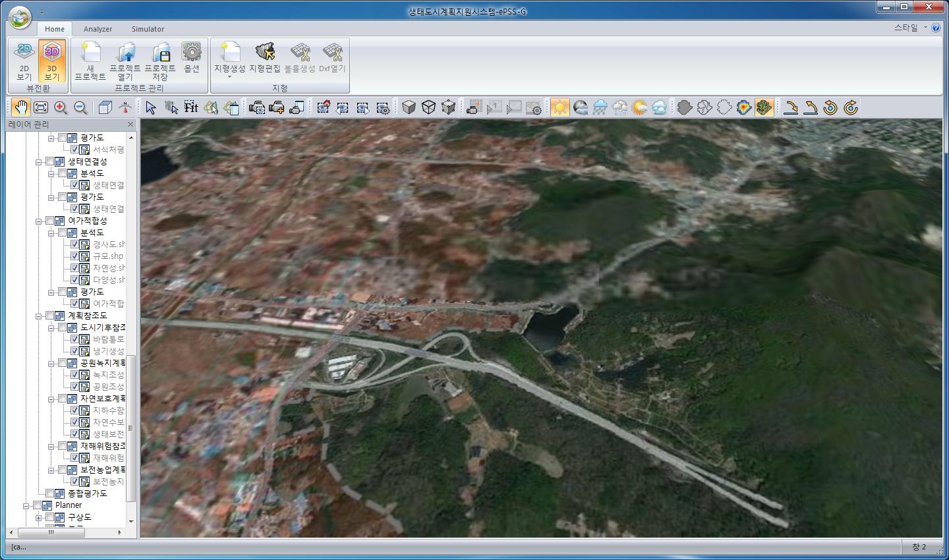Click the camera with eye icon
The width and height of the screenshot is (949, 560).
pos(257,107)
